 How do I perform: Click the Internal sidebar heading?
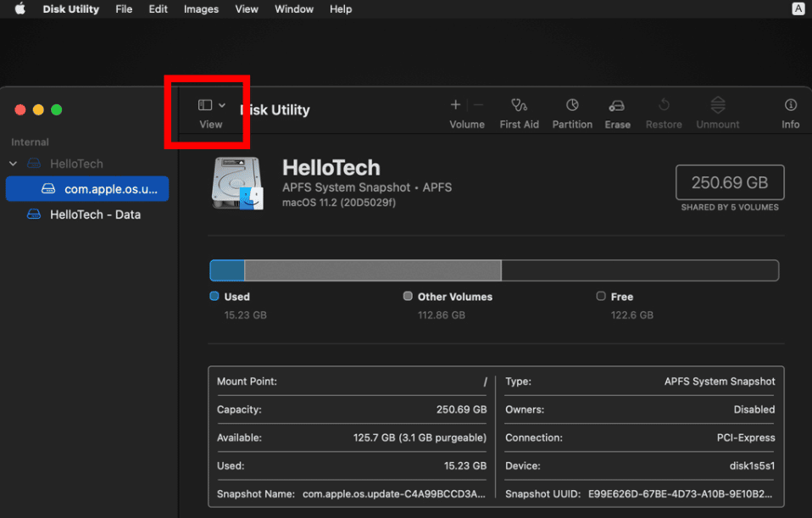tap(30, 142)
